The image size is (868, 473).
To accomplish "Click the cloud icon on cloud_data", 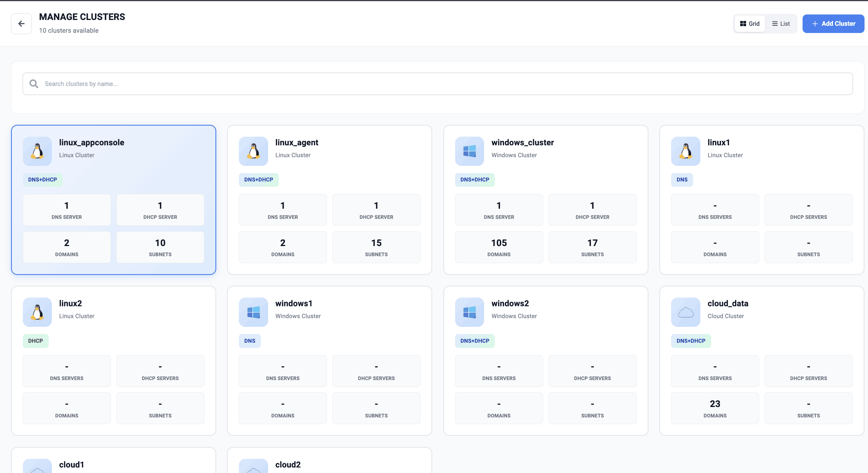I will (x=685, y=312).
